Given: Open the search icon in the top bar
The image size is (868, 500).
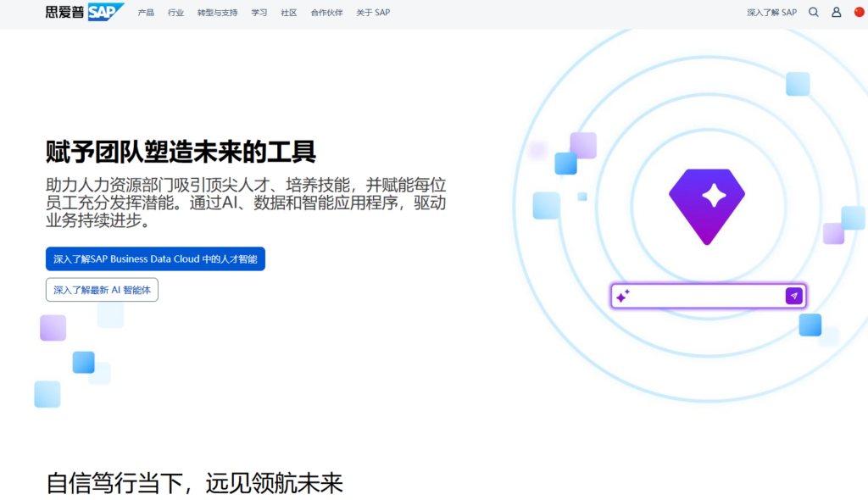Looking at the screenshot, I should 813,13.
